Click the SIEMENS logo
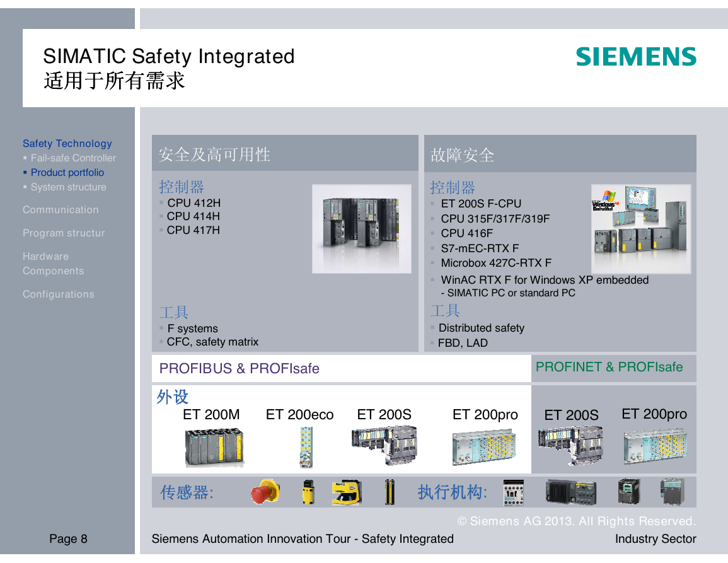The image size is (728, 563). [635, 57]
